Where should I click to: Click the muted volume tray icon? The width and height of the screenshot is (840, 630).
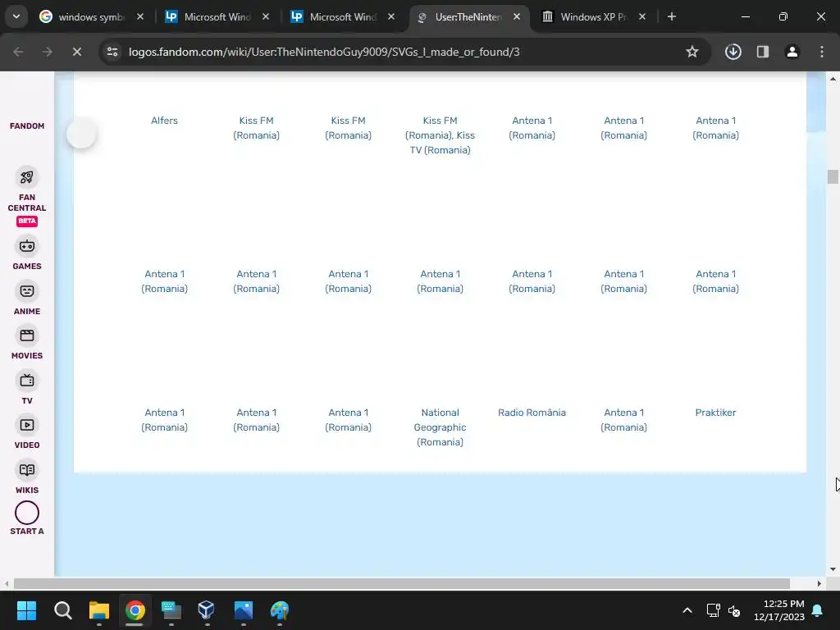click(734, 610)
